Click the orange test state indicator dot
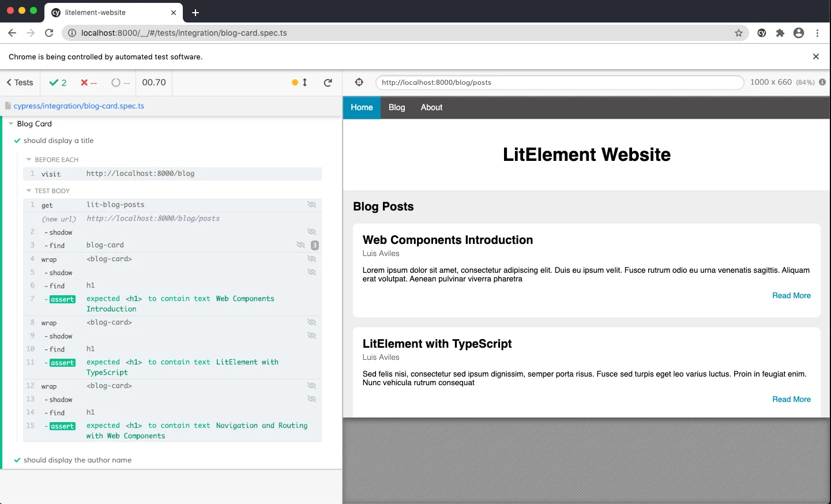 [294, 82]
